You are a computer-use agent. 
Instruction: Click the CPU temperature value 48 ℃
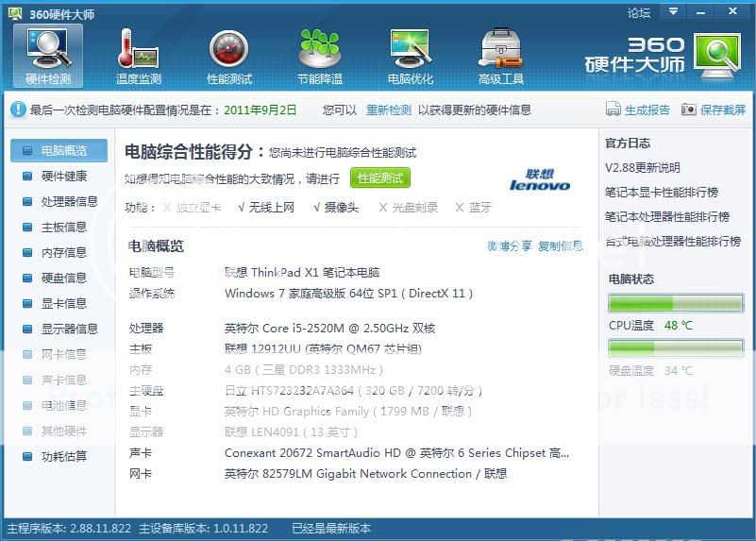679,326
